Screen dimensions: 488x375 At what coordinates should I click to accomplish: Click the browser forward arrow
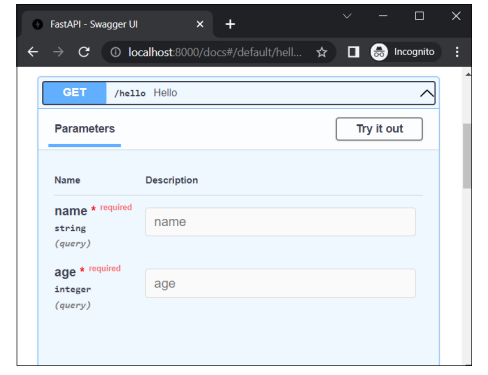[x=58, y=52]
